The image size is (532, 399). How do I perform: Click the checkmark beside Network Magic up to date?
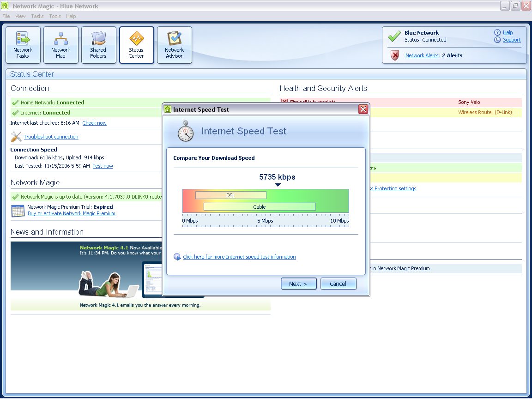[x=15, y=197]
